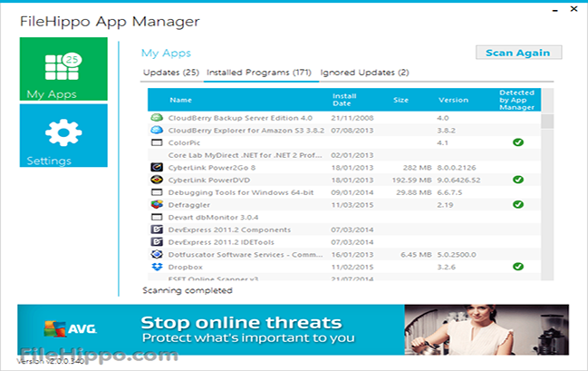
Task: Click the My Apps heading text
Action: 166,54
